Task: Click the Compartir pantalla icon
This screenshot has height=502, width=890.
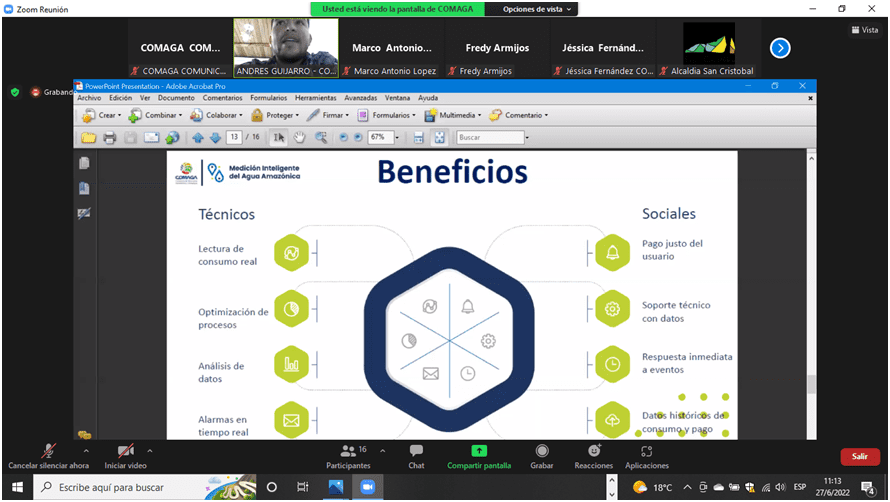Action: click(479, 452)
